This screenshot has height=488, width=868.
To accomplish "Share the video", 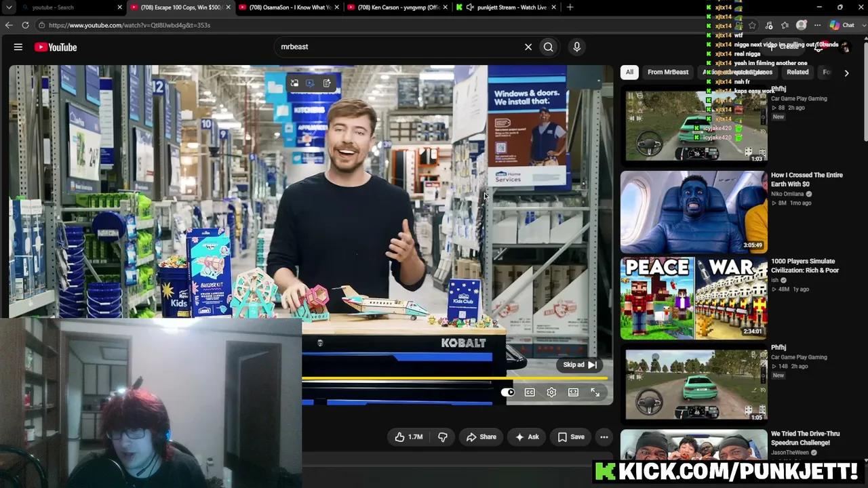I will pos(481,437).
